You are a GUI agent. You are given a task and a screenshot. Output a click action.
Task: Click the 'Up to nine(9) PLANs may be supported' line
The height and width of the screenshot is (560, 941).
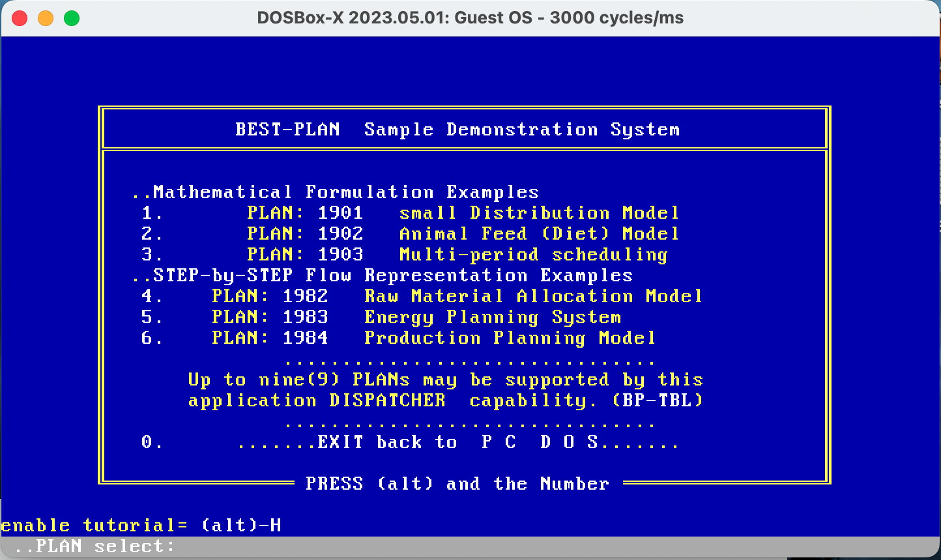click(x=446, y=380)
